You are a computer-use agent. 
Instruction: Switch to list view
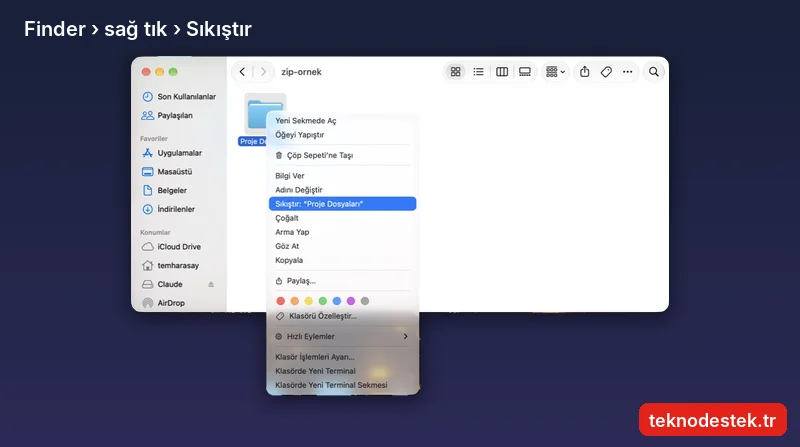click(x=478, y=72)
